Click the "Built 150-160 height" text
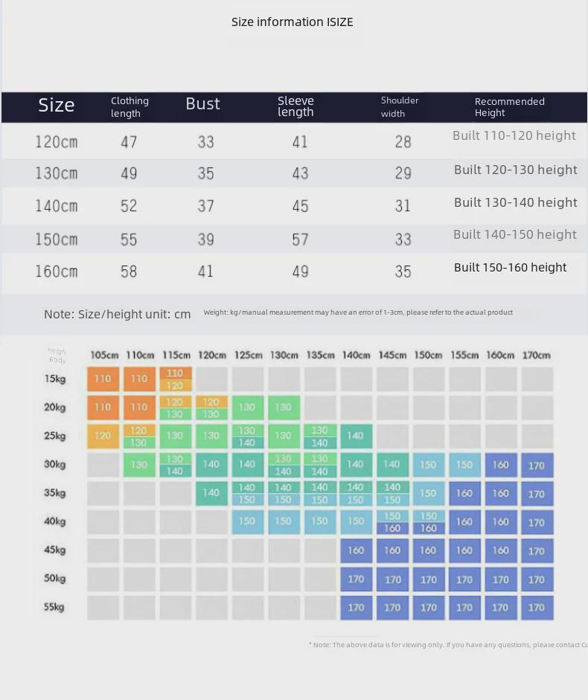 pyautogui.click(x=510, y=267)
